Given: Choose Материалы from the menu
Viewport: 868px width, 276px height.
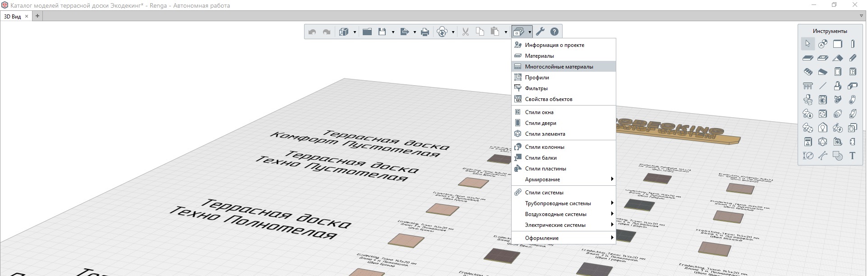Looking at the screenshot, I should click(564, 56).
